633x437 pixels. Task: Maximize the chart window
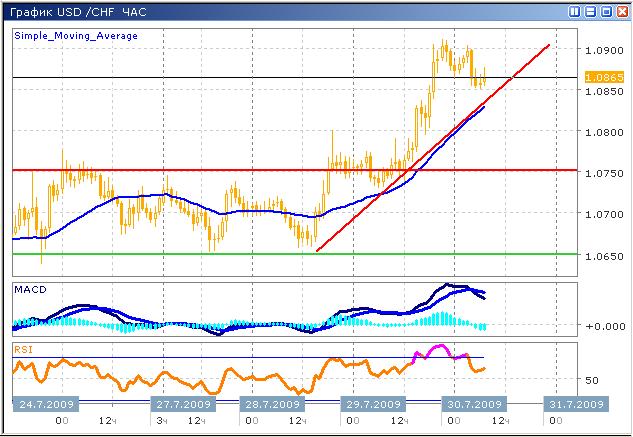606,11
